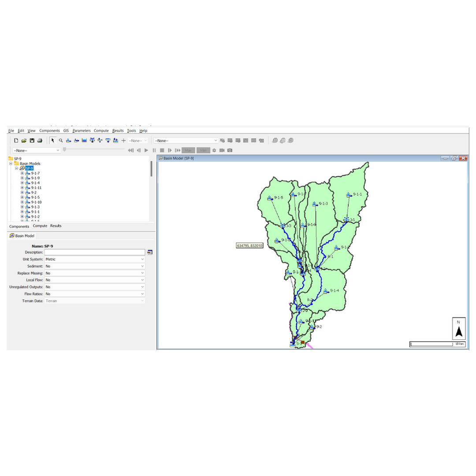
Task: Click the animation settings gear icon
Action: [214, 150]
